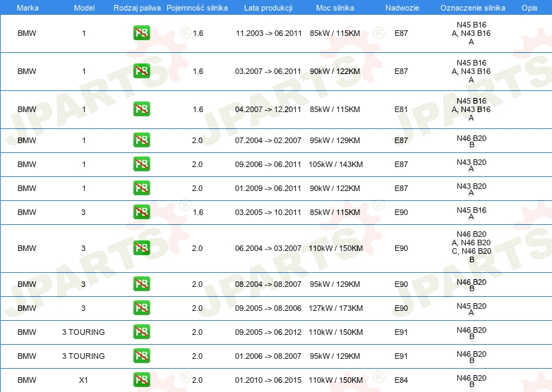The height and width of the screenshot is (392, 552).
Task: Click the petrol fuel icon in the X1 row
Action: pos(141,380)
